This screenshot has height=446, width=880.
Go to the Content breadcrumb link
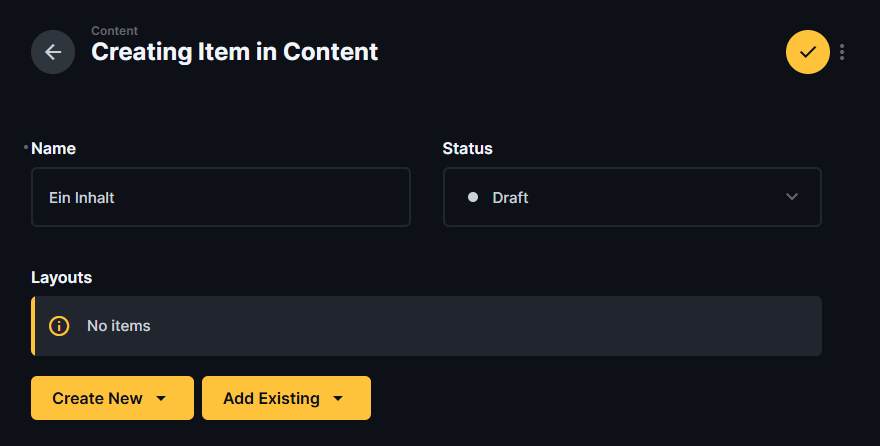pyautogui.click(x=115, y=31)
